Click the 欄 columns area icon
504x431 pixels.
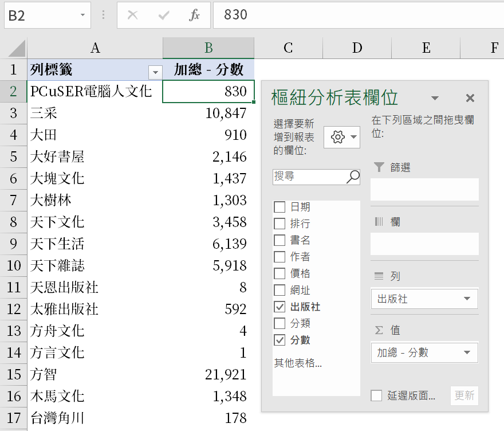(x=379, y=222)
